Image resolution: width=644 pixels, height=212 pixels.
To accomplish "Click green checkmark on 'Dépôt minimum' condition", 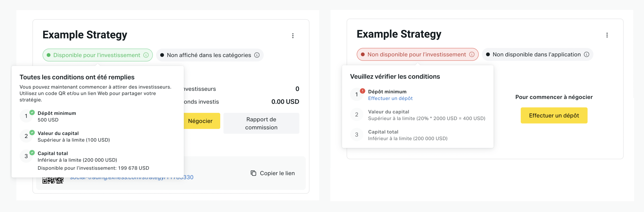I will click(32, 112).
